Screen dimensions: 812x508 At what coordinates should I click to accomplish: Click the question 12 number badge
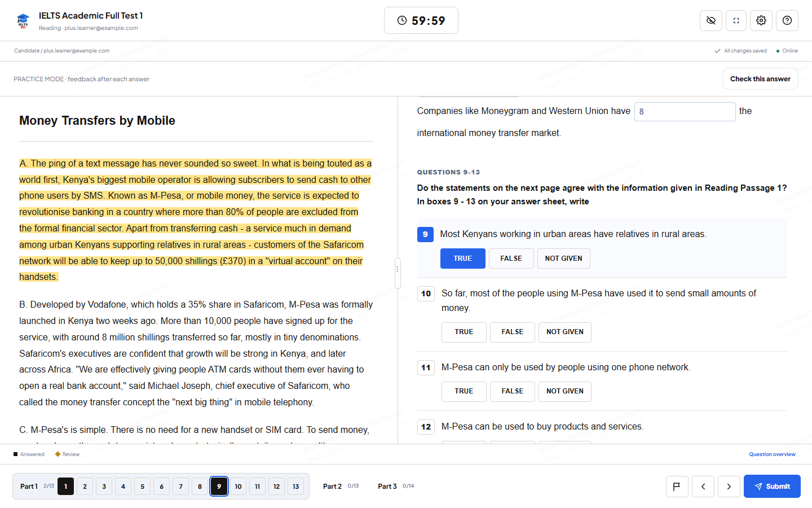[426, 427]
